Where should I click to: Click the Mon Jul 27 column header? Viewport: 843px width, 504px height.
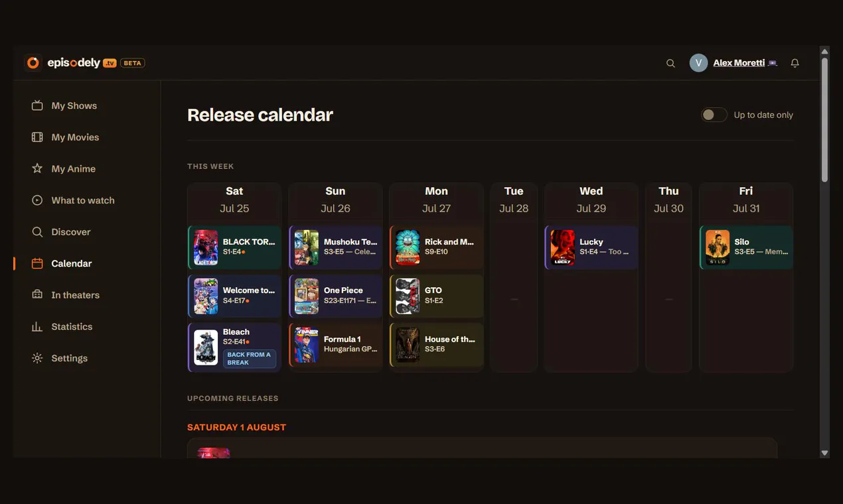(x=436, y=200)
